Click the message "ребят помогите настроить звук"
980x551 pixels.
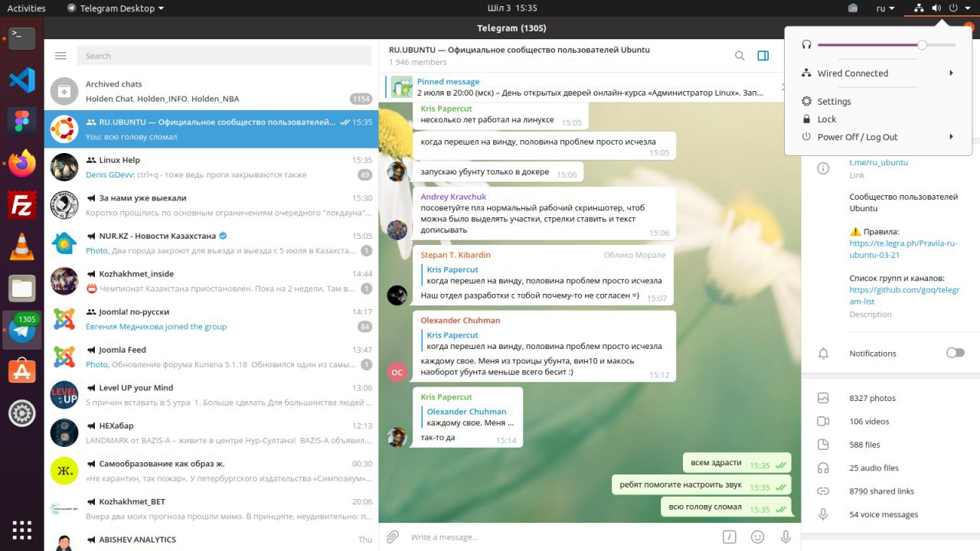pos(701,485)
